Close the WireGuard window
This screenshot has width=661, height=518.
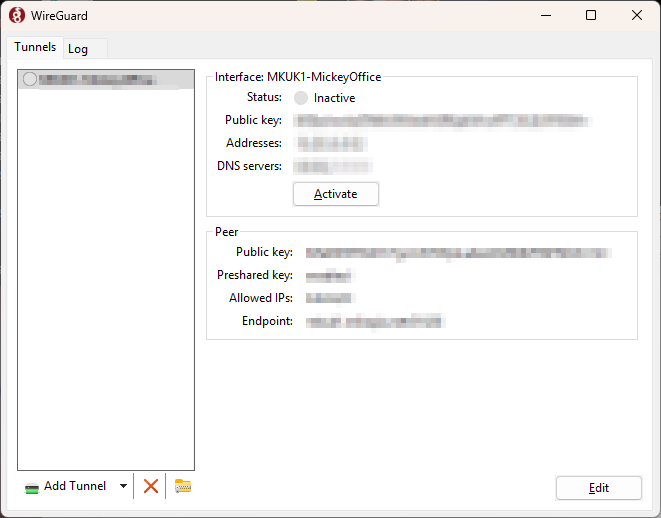637,16
